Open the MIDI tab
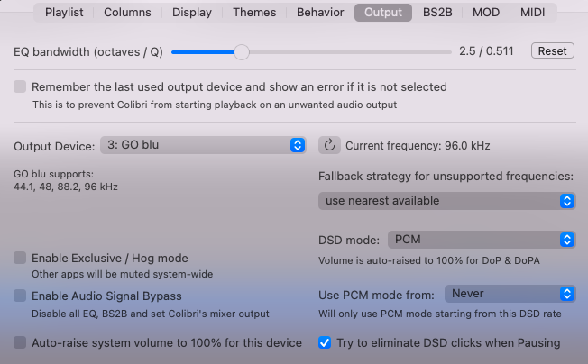Viewport: 588px width, 364px height. [532, 13]
